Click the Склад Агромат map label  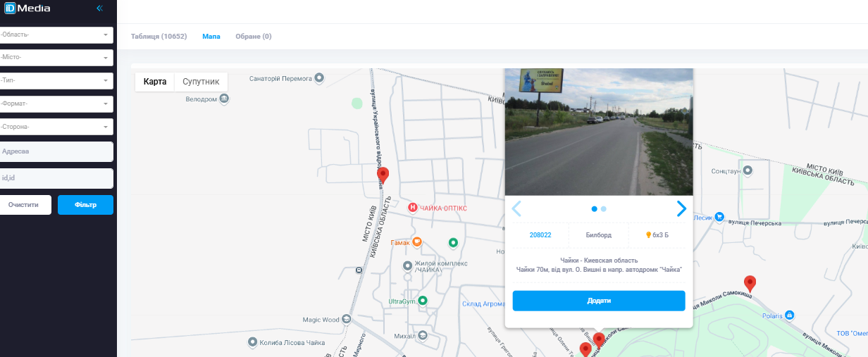coord(483,303)
